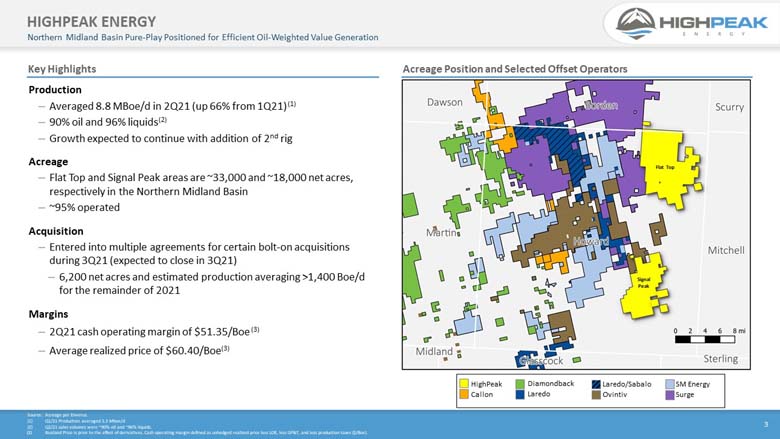780x439 pixels.
Task: Click the green Diamondback legend swatch
Action: pyautogui.click(x=520, y=384)
